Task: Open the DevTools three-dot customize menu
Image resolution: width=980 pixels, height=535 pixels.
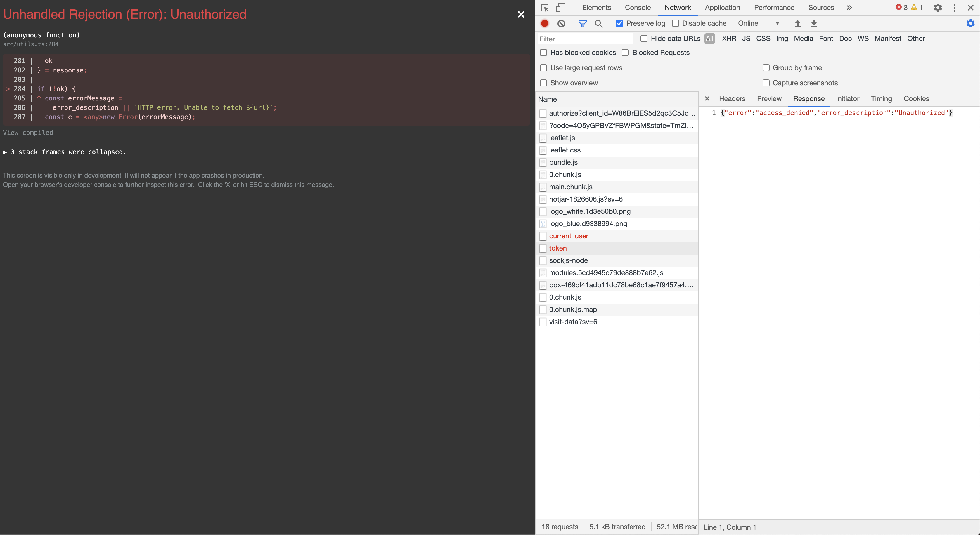Action: click(x=955, y=8)
